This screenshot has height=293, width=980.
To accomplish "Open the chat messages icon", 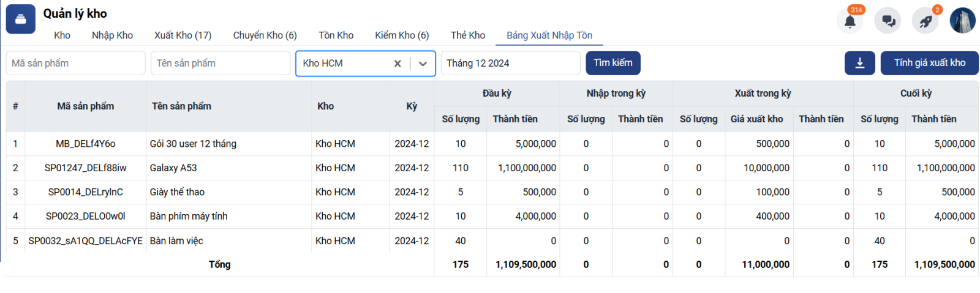I will [x=888, y=21].
